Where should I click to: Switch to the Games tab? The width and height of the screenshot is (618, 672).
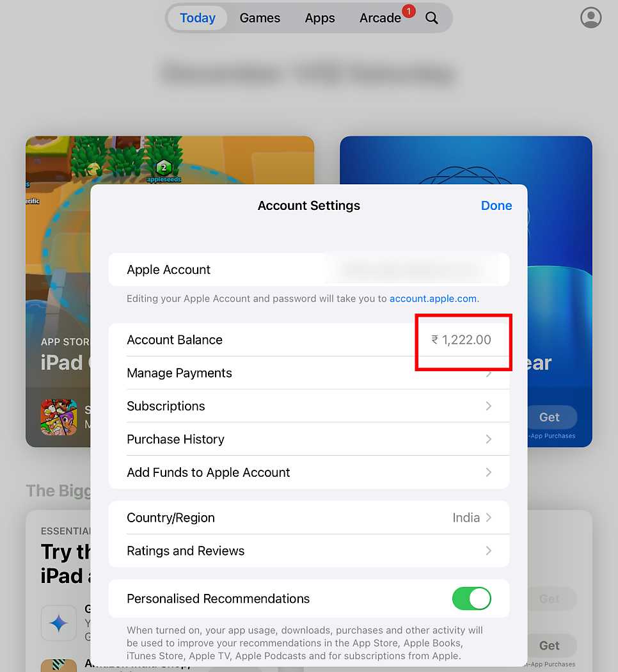click(x=260, y=18)
